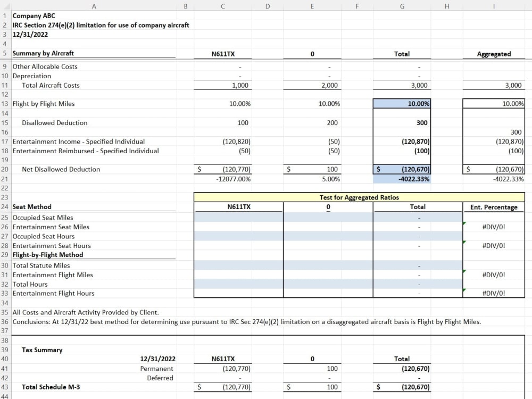The width and height of the screenshot is (532, 399).
Task: Click the 'Permanent' label in Tax Summary
Action: coord(156,369)
